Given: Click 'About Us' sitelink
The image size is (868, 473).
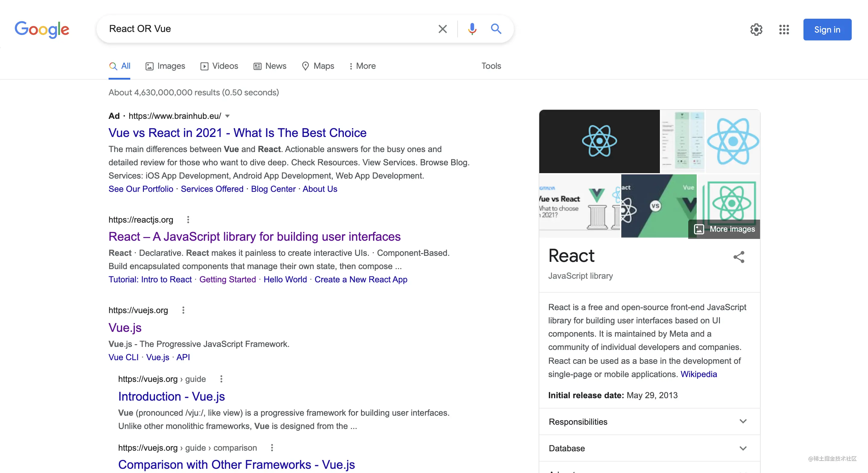Looking at the screenshot, I should point(320,189).
